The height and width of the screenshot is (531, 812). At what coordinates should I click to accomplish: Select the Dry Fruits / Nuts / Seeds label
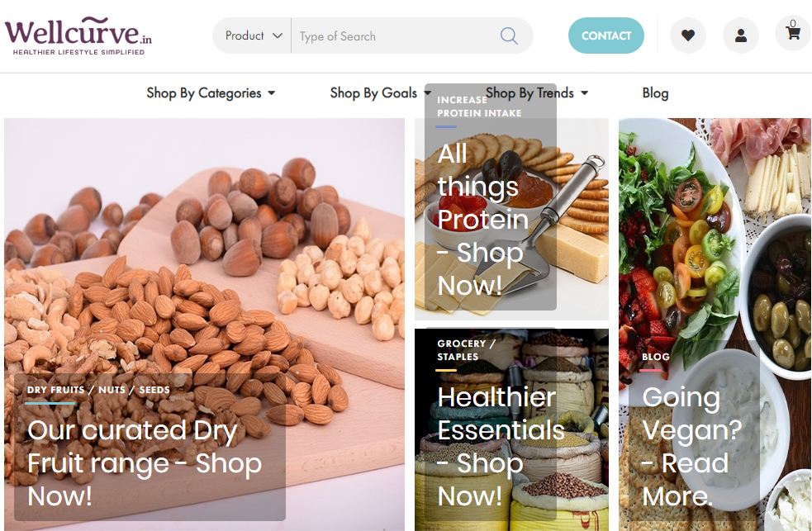[x=98, y=390]
